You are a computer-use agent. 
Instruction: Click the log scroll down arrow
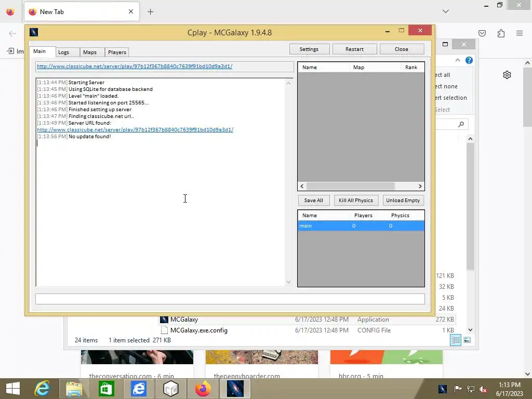(x=289, y=282)
